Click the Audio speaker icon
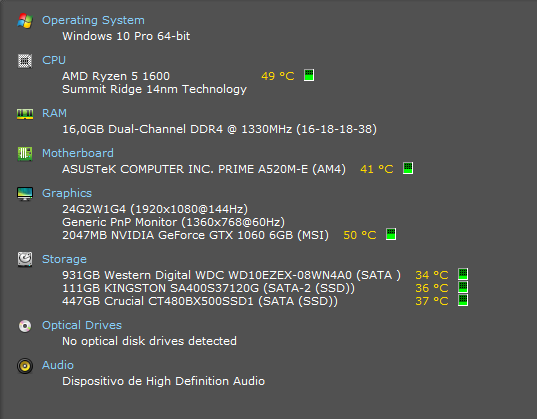 click(25, 366)
